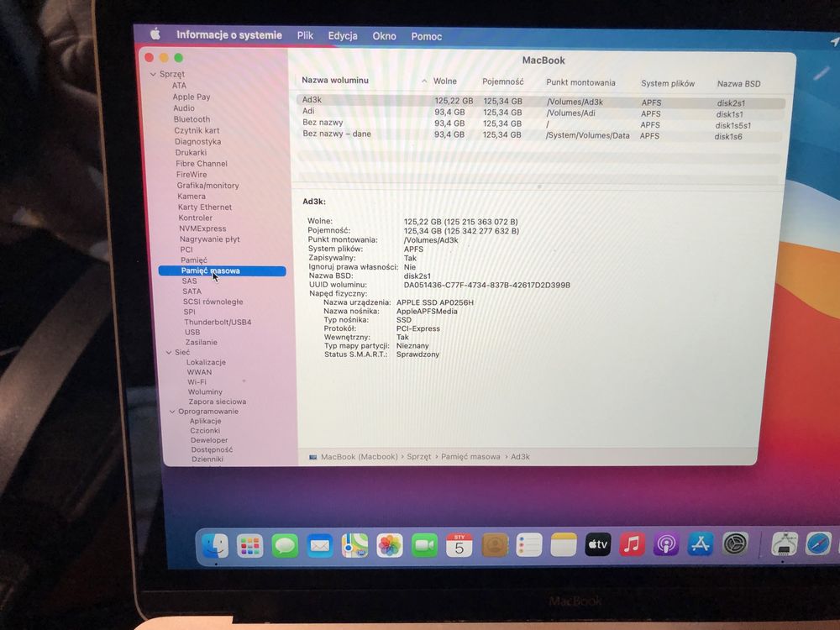The image size is (840, 630).
Task: Open the Informacje o systemie menu
Action: 229,35
